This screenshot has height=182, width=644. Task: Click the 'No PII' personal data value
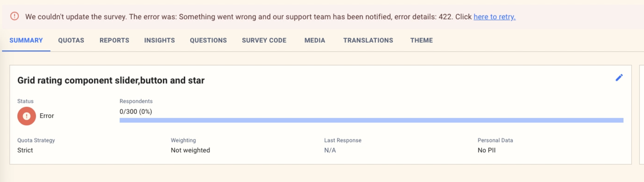(486, 150)
